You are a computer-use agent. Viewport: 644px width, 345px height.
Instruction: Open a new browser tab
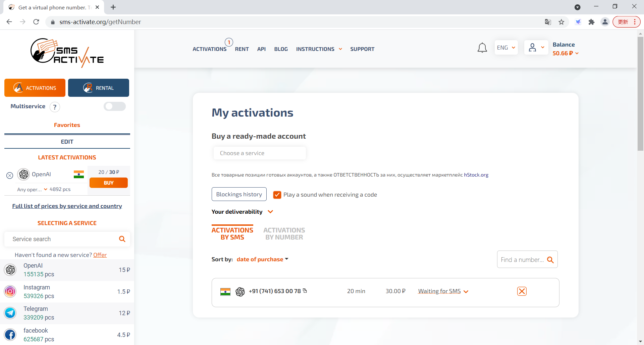point(113,7)
